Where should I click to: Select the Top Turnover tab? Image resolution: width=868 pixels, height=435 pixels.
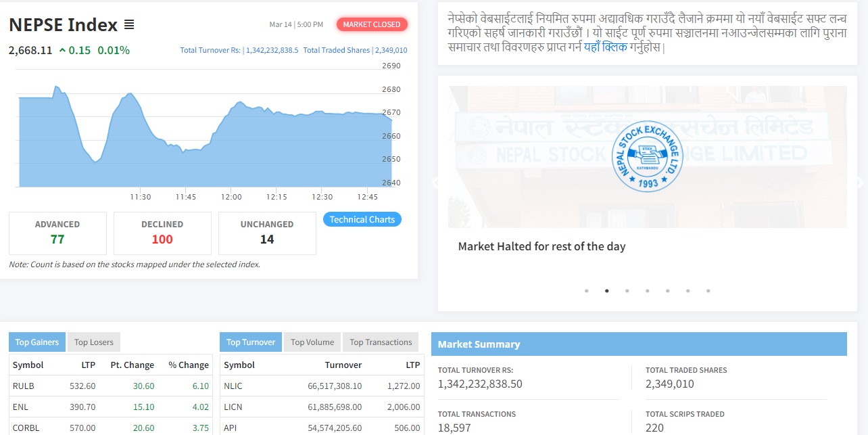tap(251, 342)
